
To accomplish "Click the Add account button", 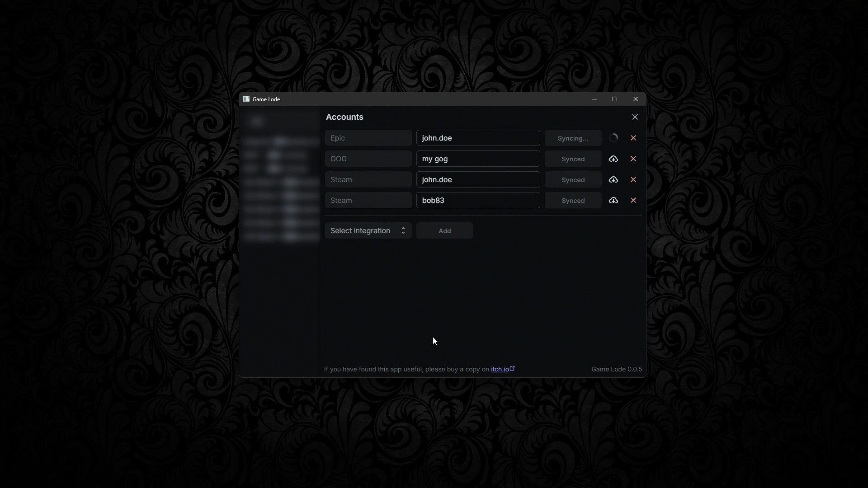I will 444,231.
